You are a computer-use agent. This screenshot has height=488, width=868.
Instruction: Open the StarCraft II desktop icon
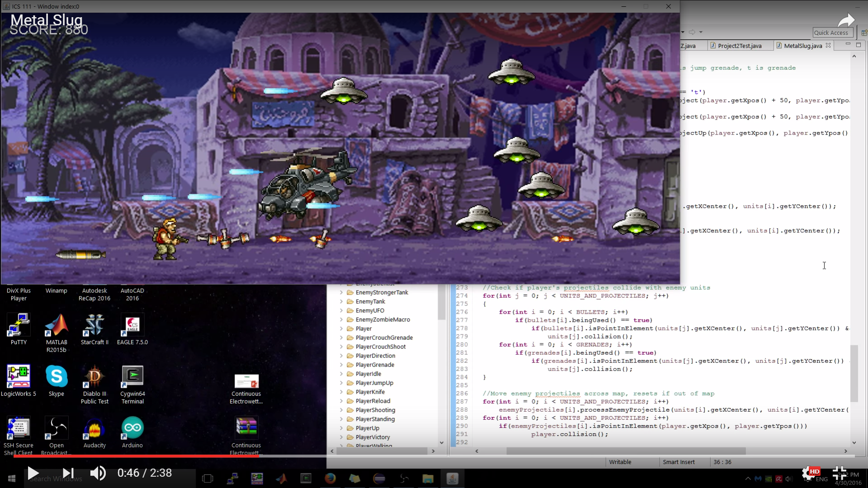[x=94, y=325]
